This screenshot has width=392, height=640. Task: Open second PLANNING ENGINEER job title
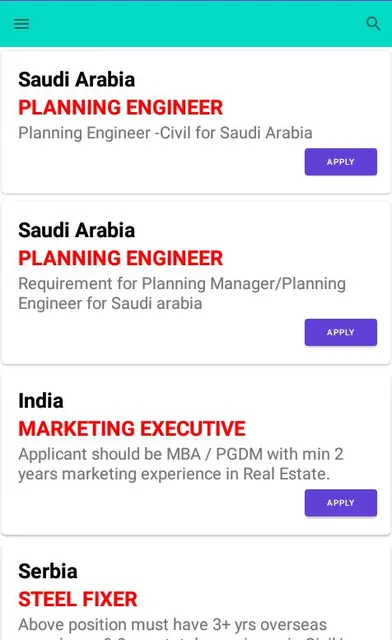[x=120, y=258]
